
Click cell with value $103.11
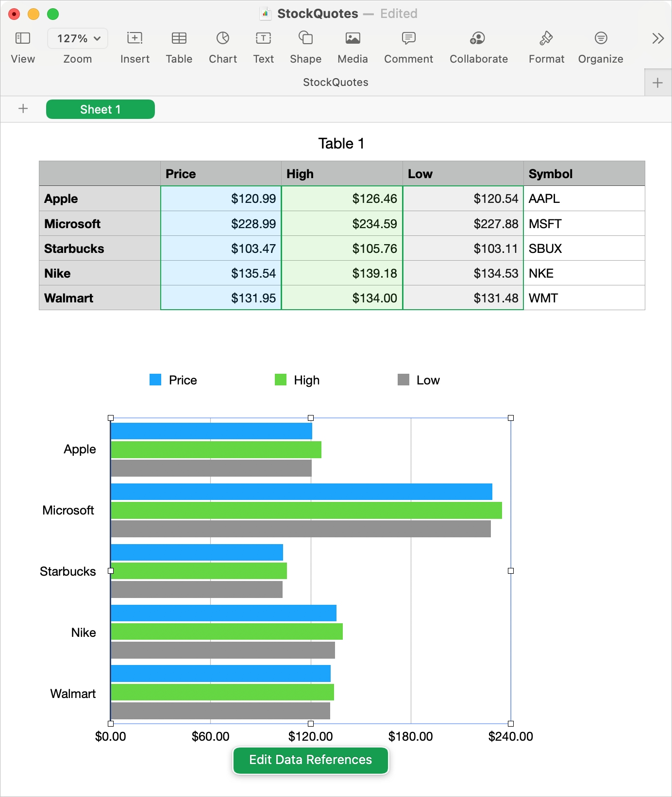pos(463,249)
